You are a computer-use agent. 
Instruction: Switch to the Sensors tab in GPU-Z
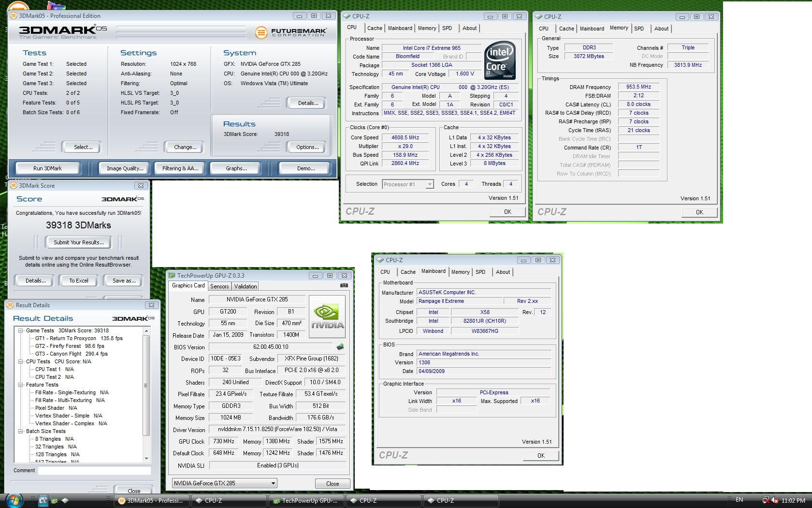pos(219,286)
